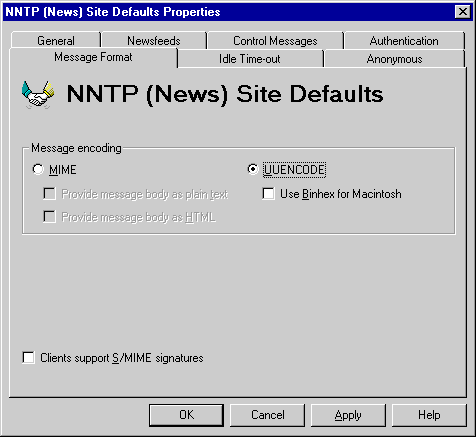Open Help for this dialog
This screenshot has width=476, height=437.
coord(429,415)
